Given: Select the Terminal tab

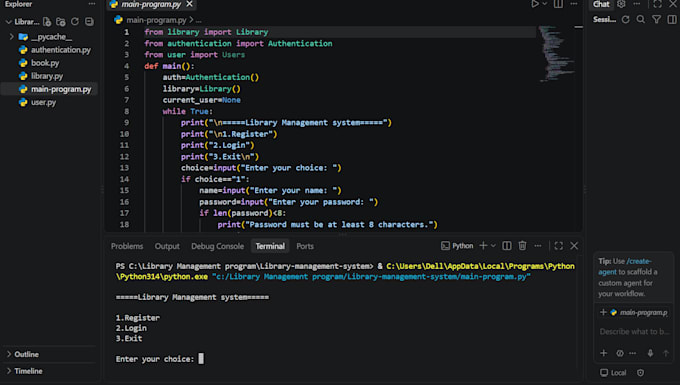Looking at the screenshot, I should click(270, 246).
